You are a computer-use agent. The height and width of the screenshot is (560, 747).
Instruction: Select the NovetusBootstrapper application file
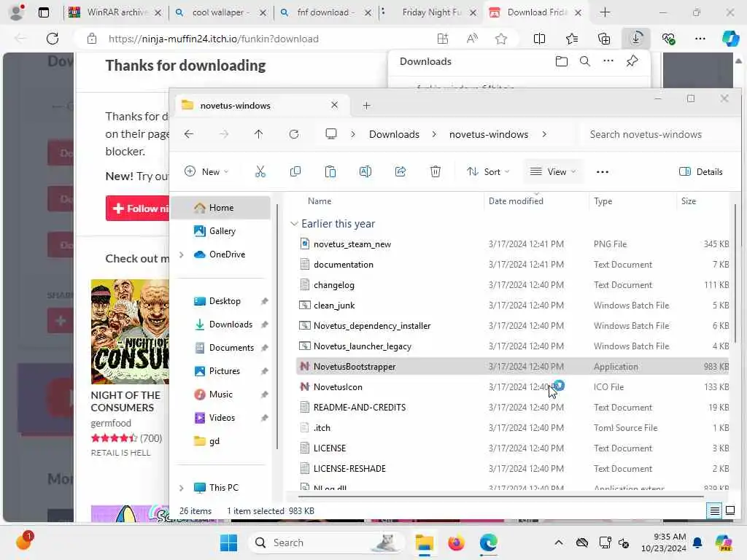pos(355,367)
